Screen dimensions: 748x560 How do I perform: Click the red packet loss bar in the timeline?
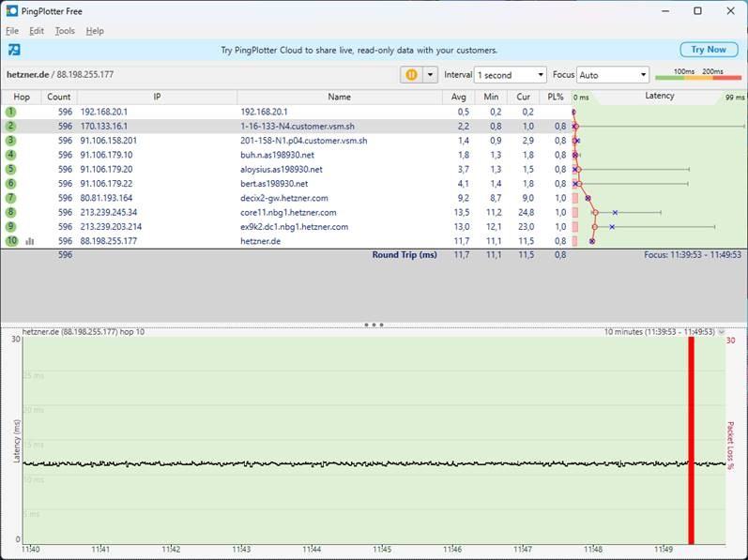(691, 440)
